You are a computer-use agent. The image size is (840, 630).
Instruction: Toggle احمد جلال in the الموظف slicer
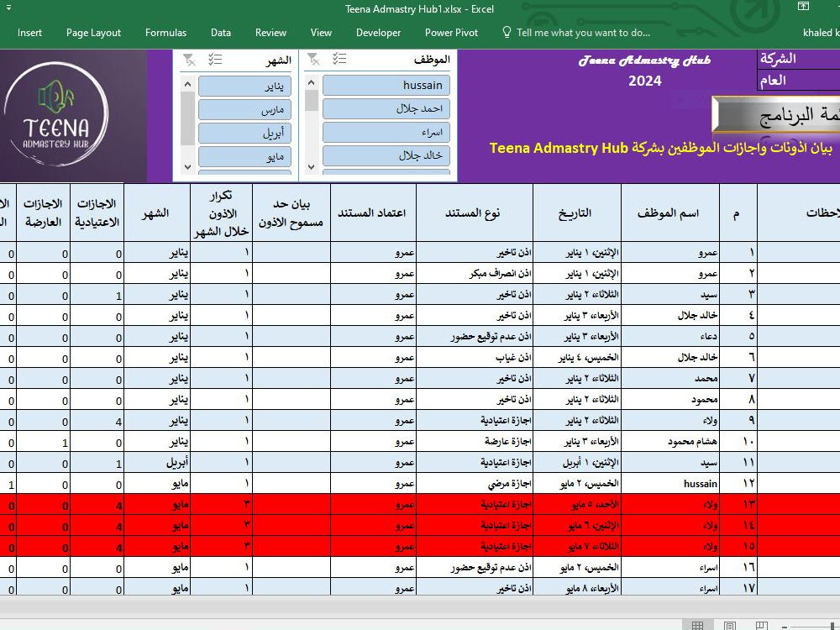tap(386, 108)
